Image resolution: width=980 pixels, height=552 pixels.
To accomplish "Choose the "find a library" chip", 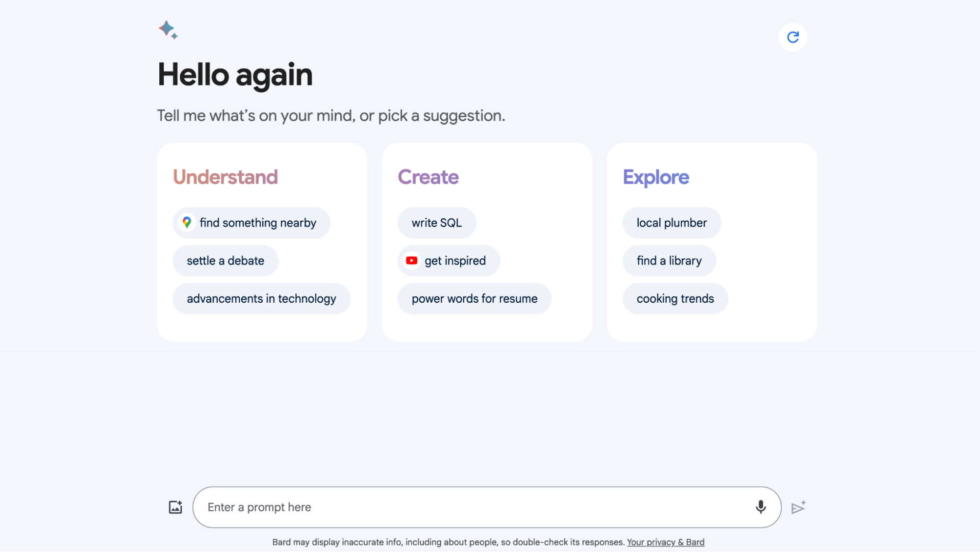I will point(669,261).
